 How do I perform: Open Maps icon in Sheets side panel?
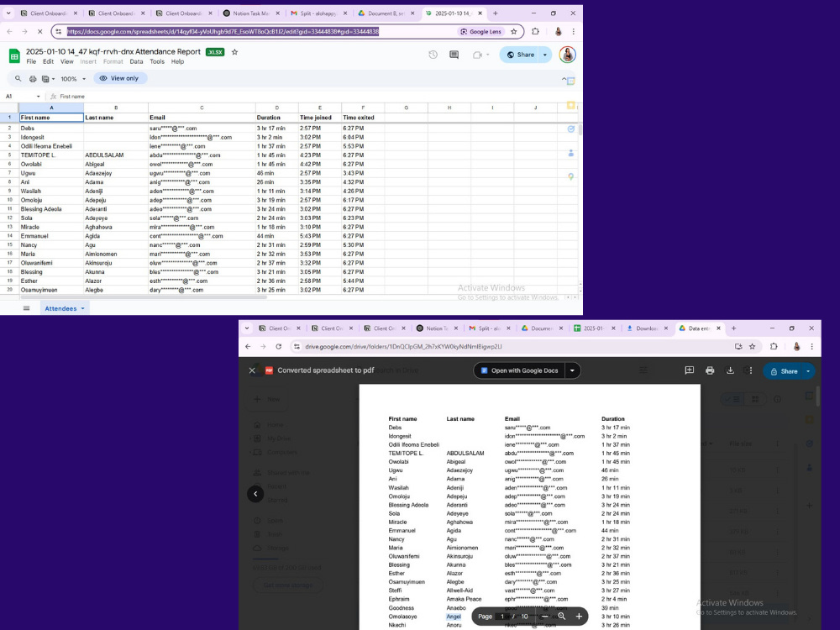click(571, 176)
